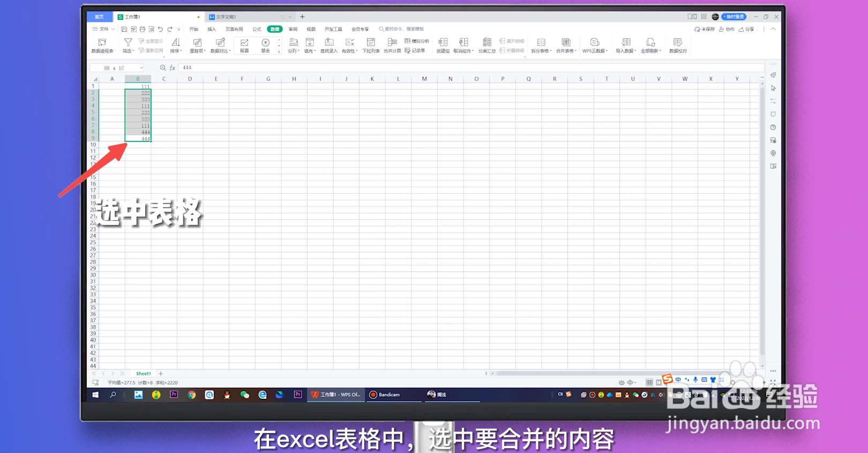The image size is (868, 453).
Task: Click the 未保存 cloud save status
Action: click(x=705, y=29)
